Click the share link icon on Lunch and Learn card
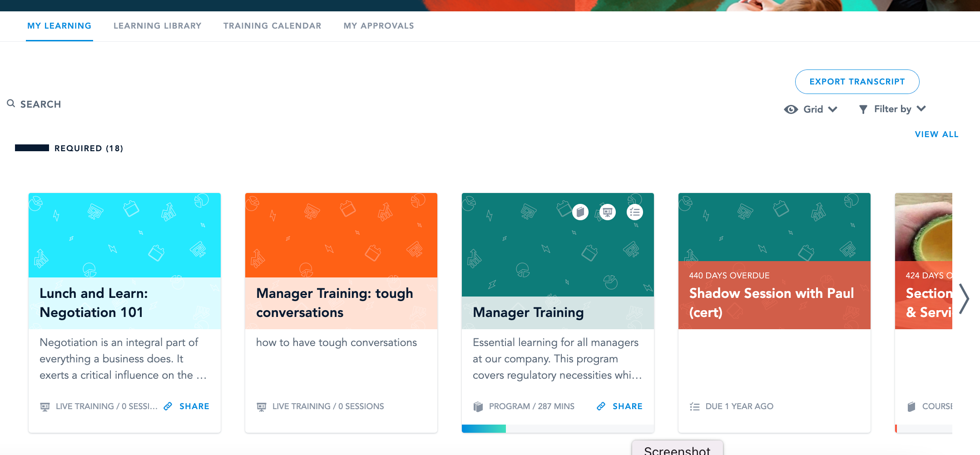The width and height of the screenshot is (980, 455). click(168, 406)
